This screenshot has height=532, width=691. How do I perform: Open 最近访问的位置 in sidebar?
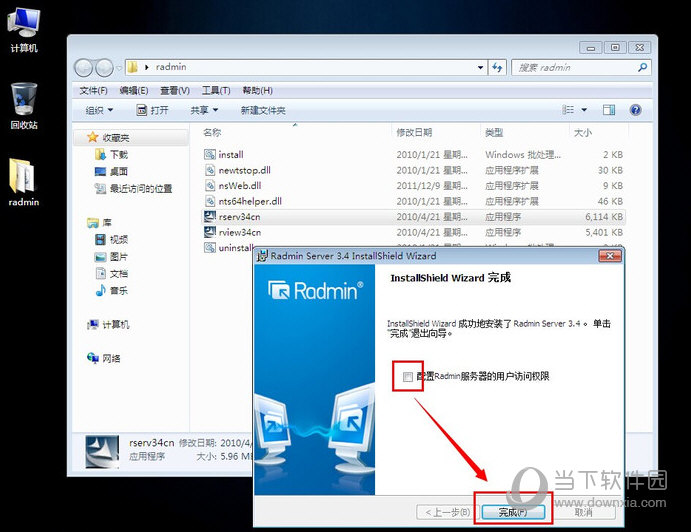[134, 189]
